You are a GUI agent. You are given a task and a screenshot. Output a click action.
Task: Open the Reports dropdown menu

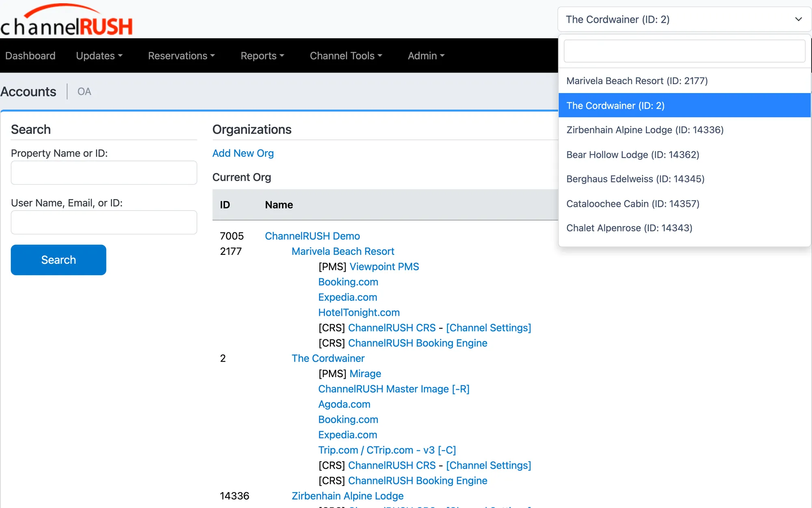pyautogui.click(x=262, y=56)
